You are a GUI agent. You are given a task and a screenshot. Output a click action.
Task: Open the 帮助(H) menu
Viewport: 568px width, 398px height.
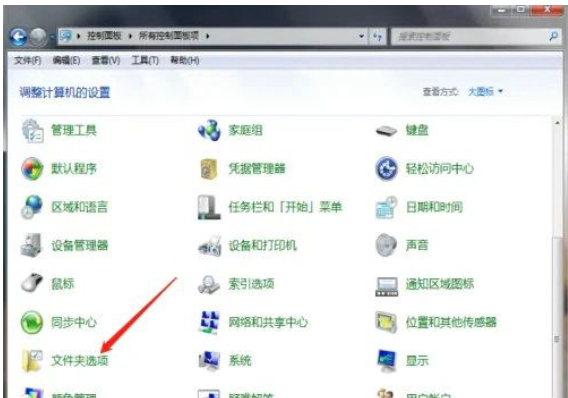pyautogui.click(x=185, y=60)
